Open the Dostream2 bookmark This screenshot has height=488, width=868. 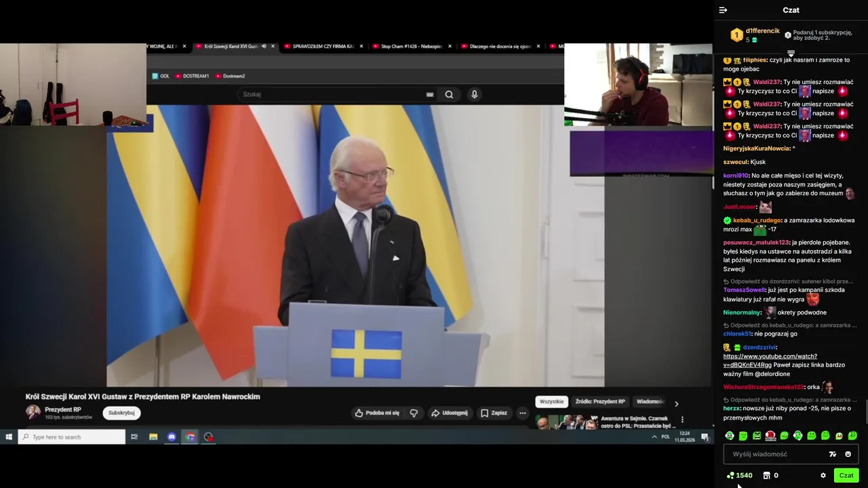pos(230,76)
